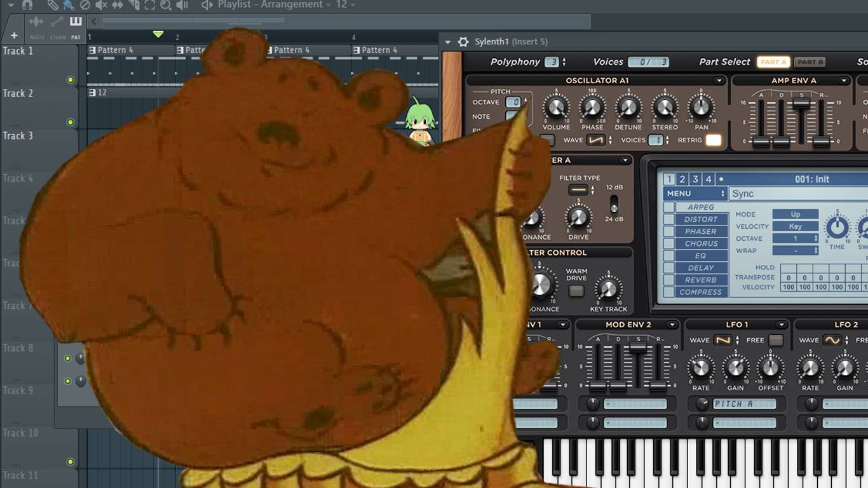This screenshot has width=868, height=488.
Task: Click the KEY TRACK knob
Action: 607,289
